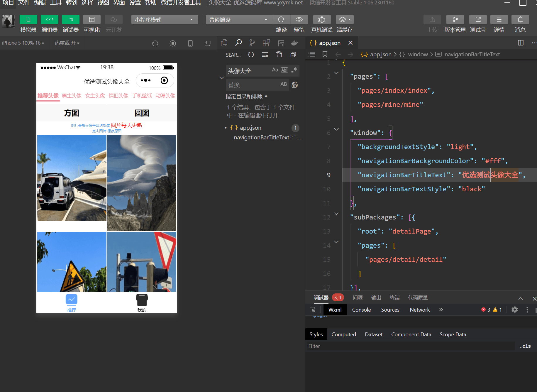Click the 在编辑器中打开 link
The image size is (537, 392).
[258, 115]
